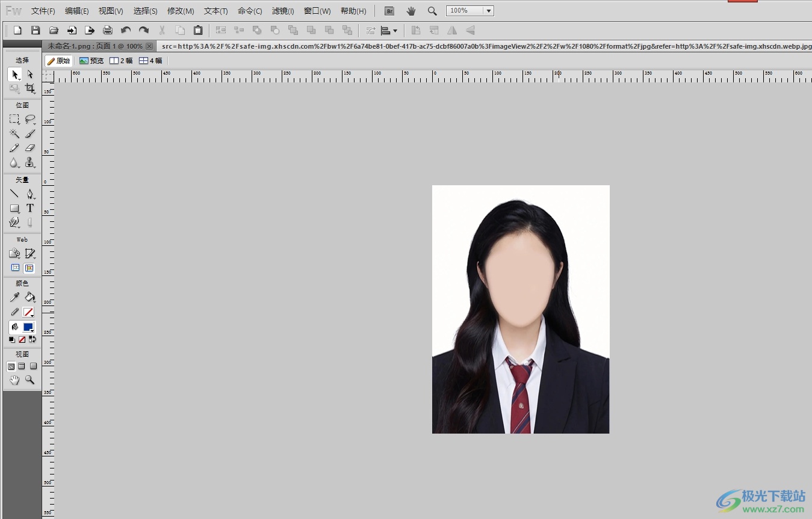Select the Magic Wand tool
812x519 pixels.
click(x=15, y=134)
